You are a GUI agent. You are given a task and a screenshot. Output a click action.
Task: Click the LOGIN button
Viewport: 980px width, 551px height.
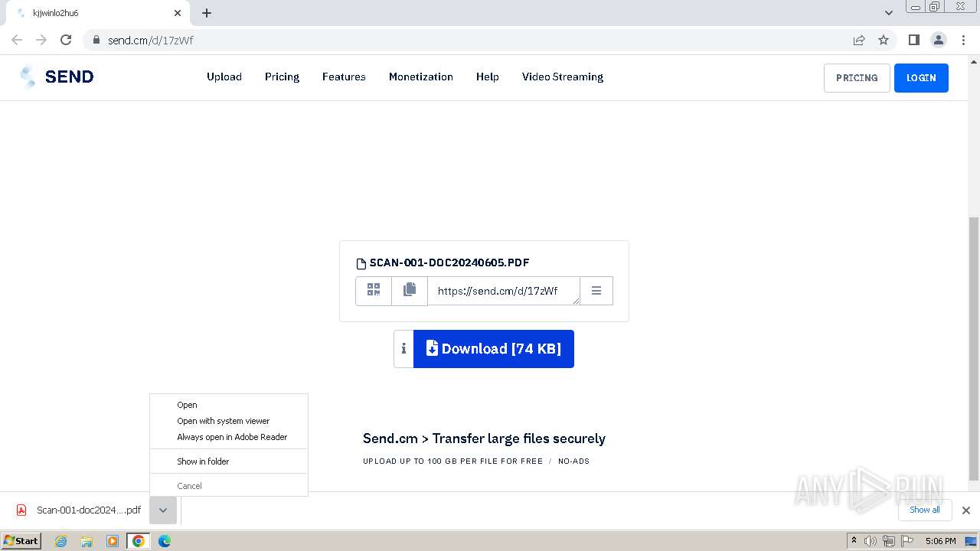coord(921,78)
